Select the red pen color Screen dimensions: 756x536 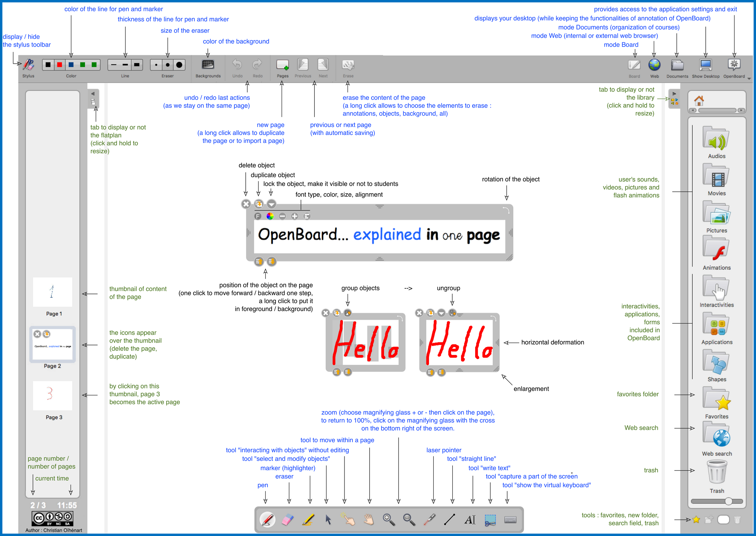pyautogui.click(x=59, y=65)
